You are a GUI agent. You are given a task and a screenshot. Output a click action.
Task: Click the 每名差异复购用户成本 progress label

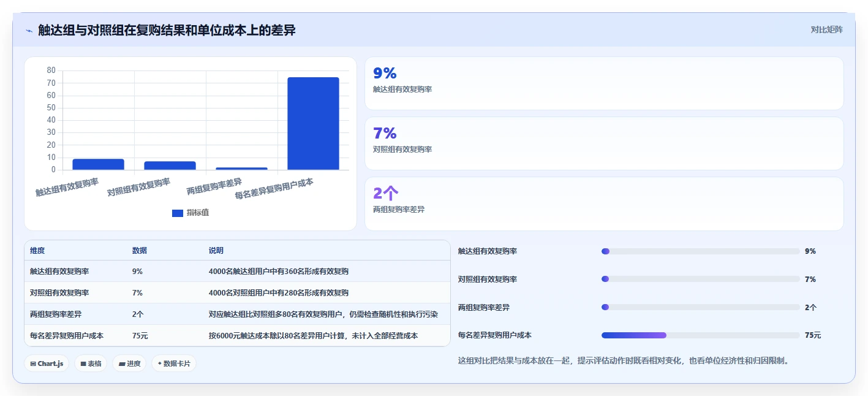pyautogui.click(x=495, y=335)
